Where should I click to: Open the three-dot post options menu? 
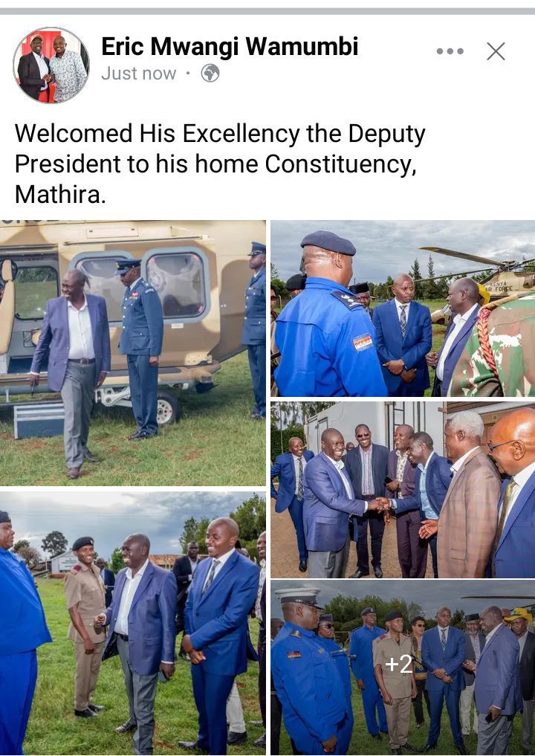click(450, 51)
